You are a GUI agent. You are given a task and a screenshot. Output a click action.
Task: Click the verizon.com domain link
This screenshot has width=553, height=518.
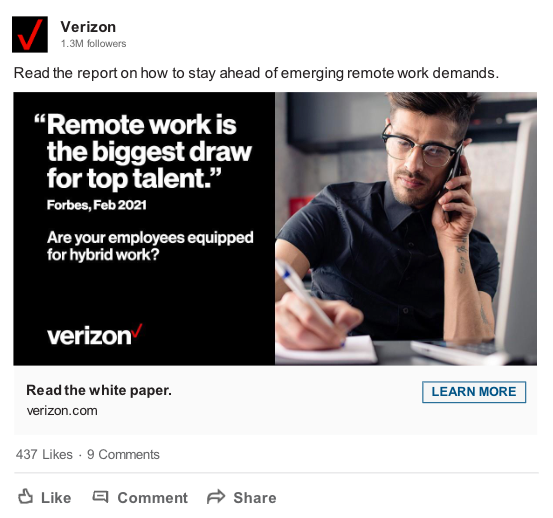tap(62, 411)
